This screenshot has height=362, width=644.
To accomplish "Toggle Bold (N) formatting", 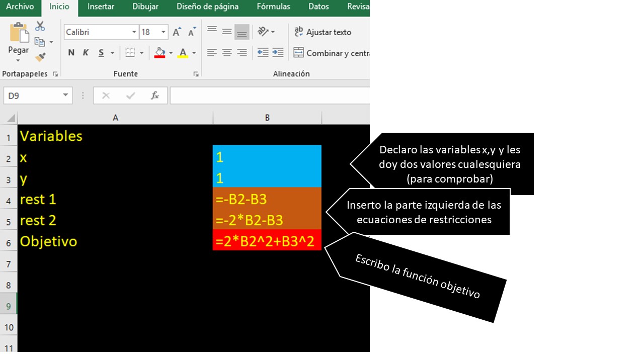I will (71, 53).
